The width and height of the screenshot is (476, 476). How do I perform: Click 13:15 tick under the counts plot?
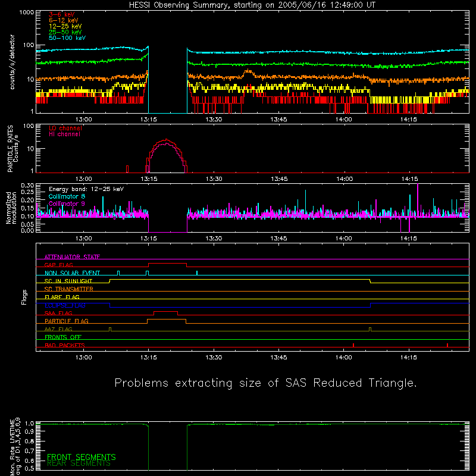coord(148,120)
